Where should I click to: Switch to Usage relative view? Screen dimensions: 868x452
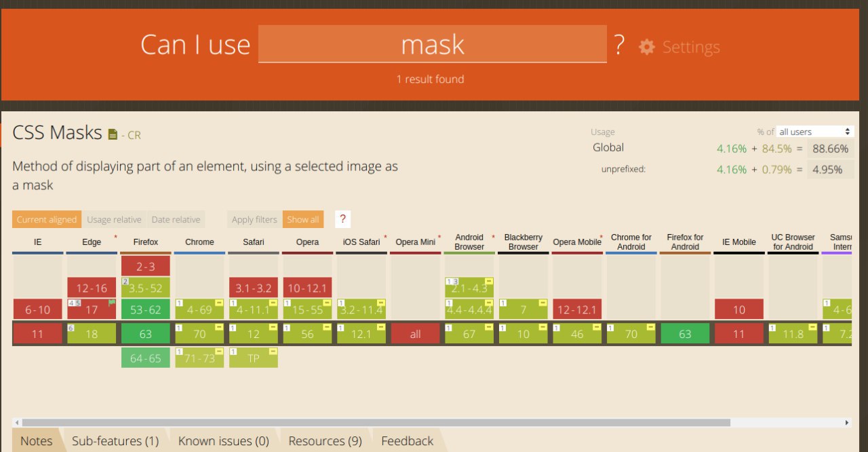tap(114, 219)
